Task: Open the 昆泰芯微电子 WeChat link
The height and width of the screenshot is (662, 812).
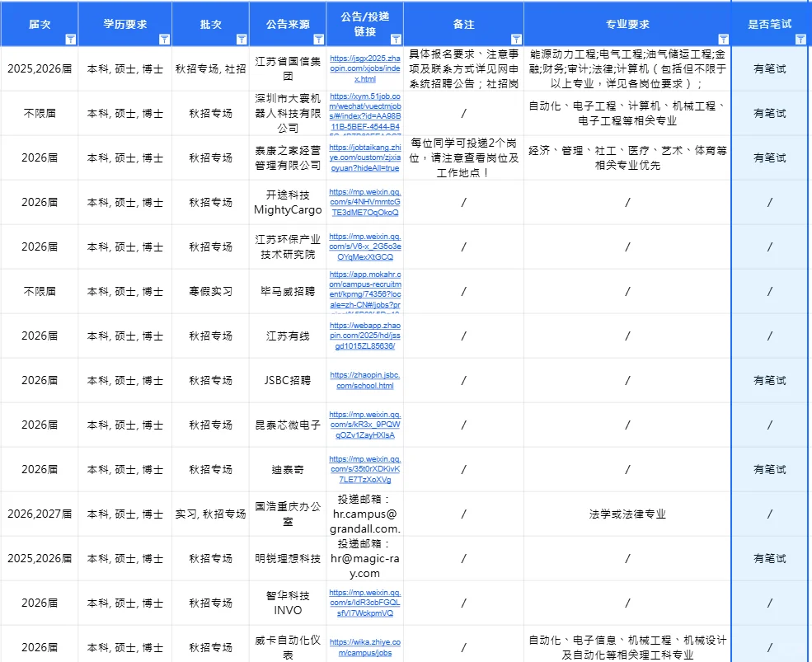Action: pos(364,425)
